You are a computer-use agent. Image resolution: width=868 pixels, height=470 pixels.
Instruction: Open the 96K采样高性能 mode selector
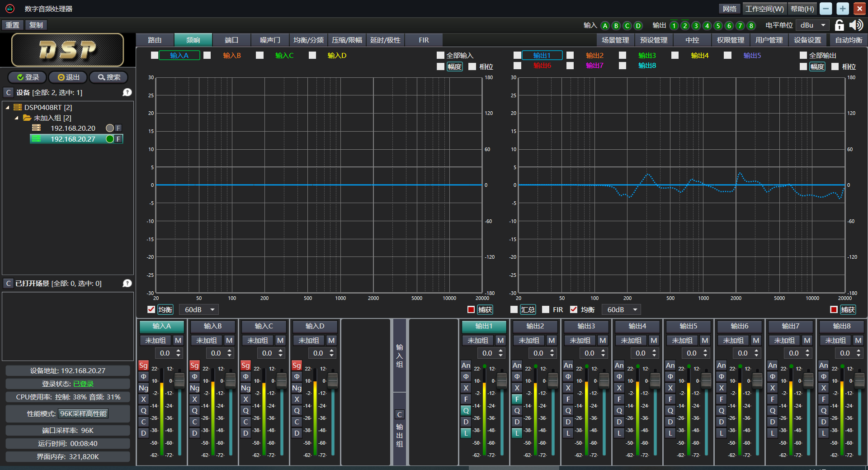coord(84,413)
